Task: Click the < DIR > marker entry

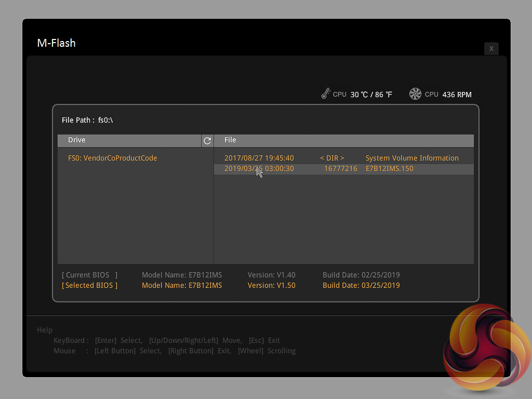Action: [x=332, y=158]
